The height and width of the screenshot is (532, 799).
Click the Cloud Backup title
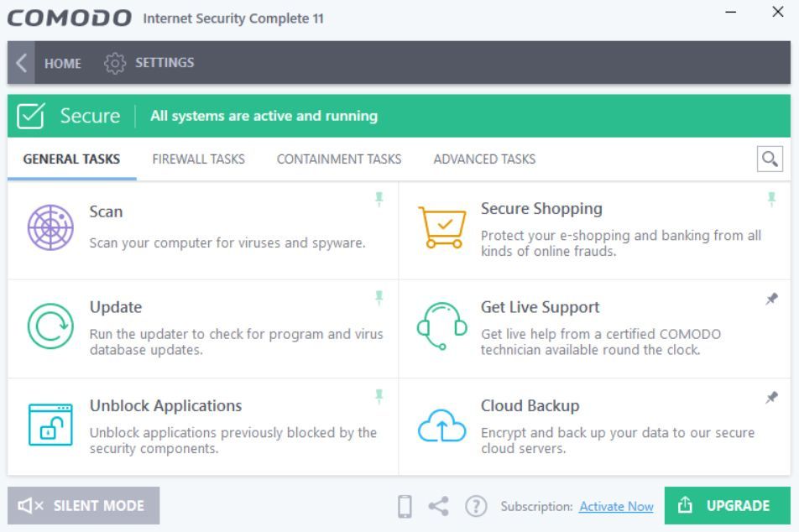(530, 405)
